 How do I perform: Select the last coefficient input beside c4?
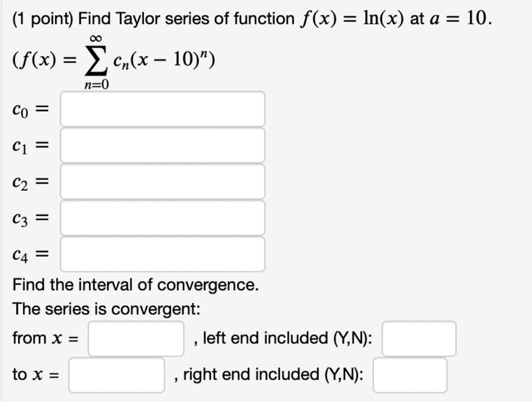point(163,254)
